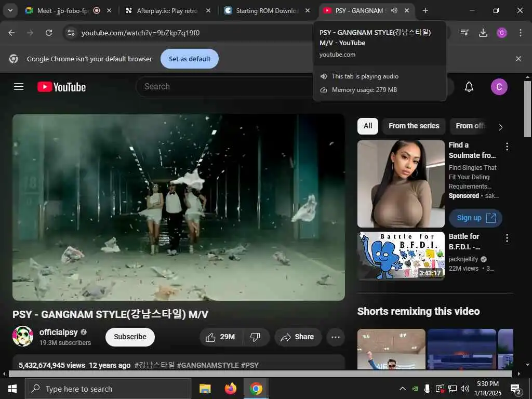Open first Shorts remix thumbnail

391,349
